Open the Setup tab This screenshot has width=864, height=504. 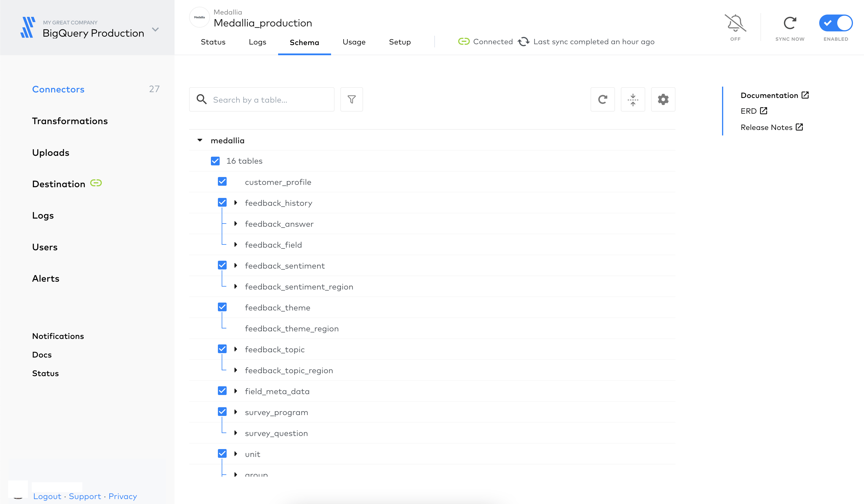pos(400,42)
